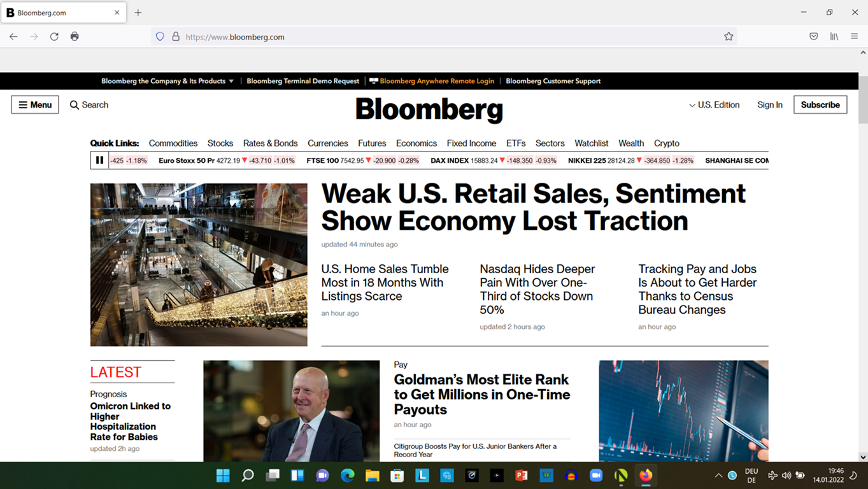Click the Firefox taskbar icon
Viewport: 868px width, 489px height.
click(646, 476)
